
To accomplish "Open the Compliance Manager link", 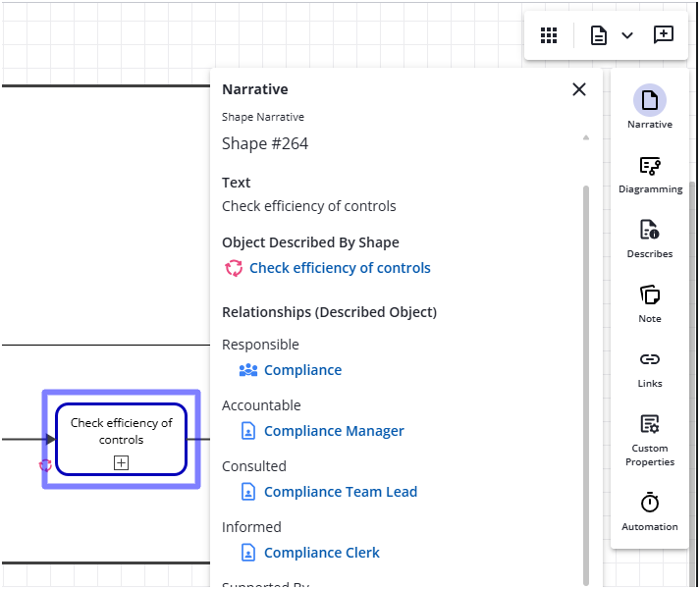I will tap(334, 431).
